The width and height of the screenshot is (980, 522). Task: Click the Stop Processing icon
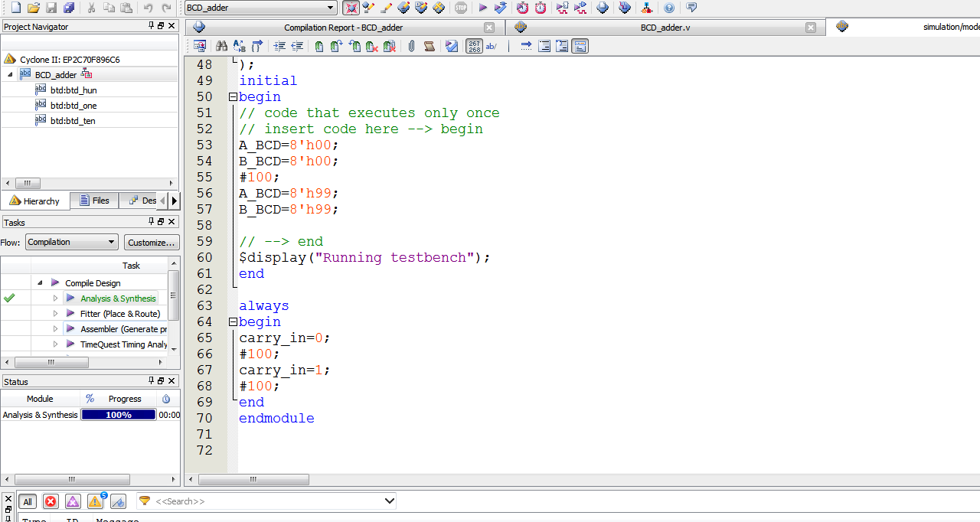(460, 8)
